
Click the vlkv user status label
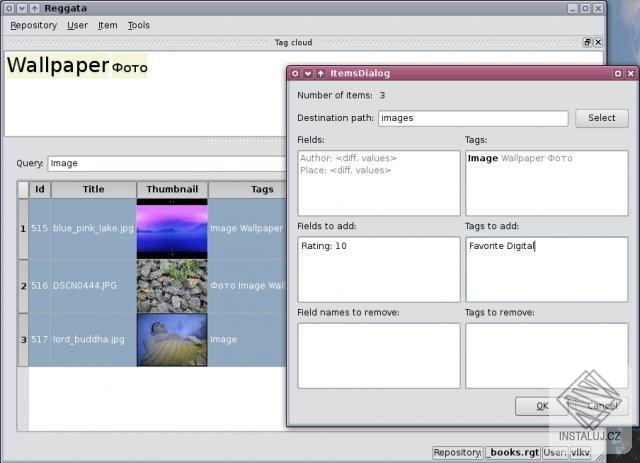[x=580, y=452]
